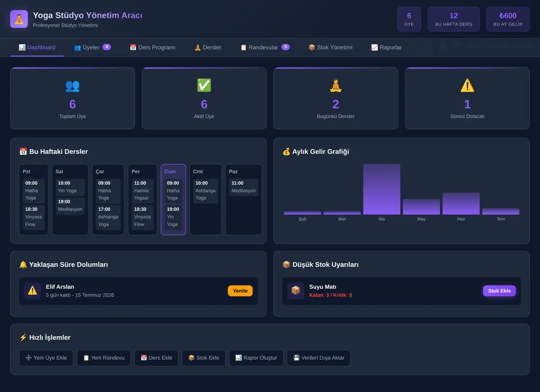Generate a report with Rapor Oluştur

coord(256,358)
